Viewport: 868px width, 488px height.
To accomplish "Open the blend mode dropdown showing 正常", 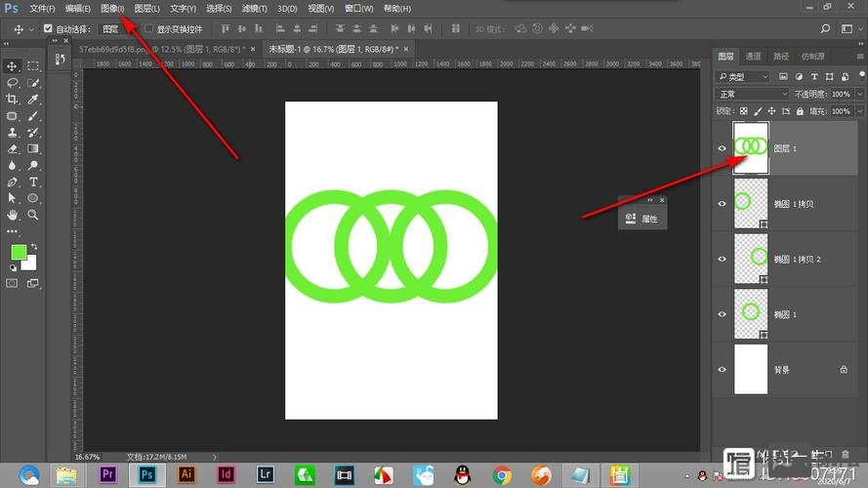I will pyautogui.click(x=752, y=94).
